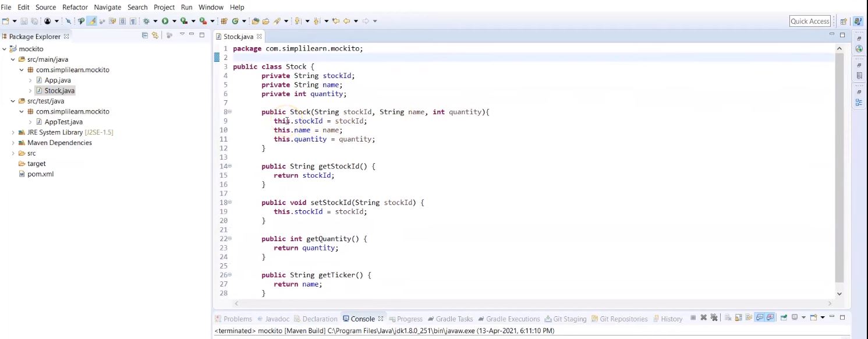Viewport: 868px width, 339px height.
Task: Open AppTest.java from the tree
Action: (63, 122)
